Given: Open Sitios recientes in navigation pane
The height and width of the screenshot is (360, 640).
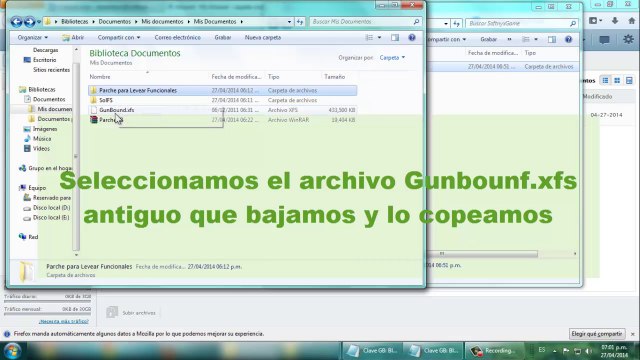Looking at the screenshot, I should point(51,70).
